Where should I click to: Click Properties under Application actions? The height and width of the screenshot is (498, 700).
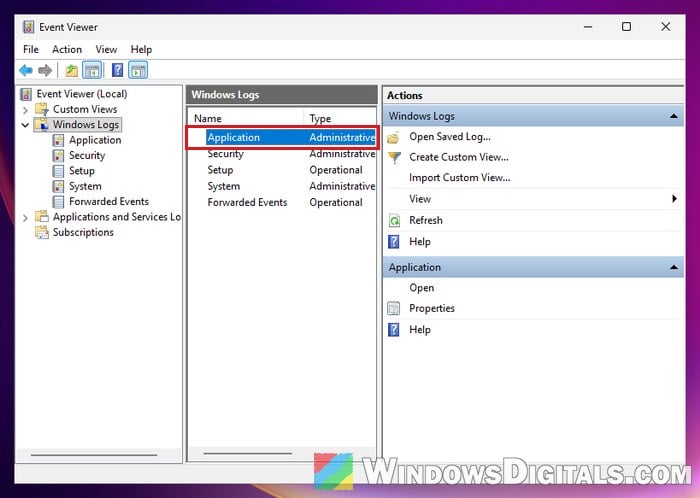pyautogui.click(x=432, y=308)
